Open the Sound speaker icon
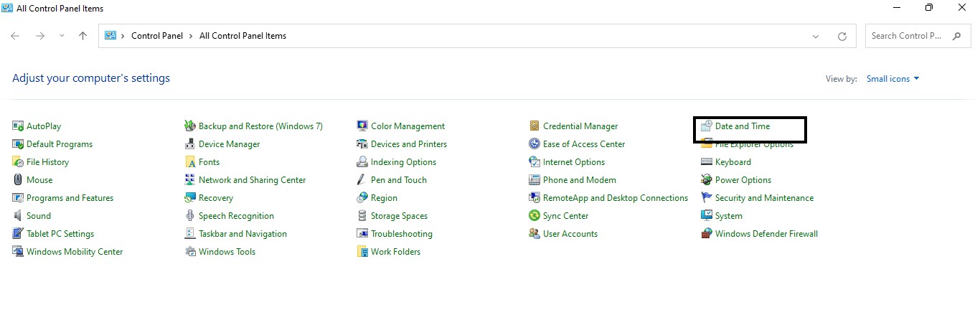Screen dimensions: 980x320 18,216
